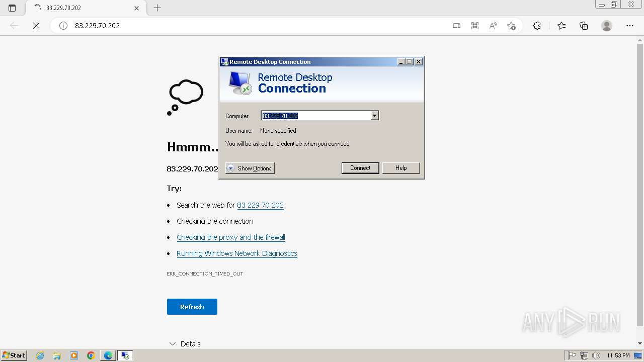This screenshot has height=362, width=644.
Task: Close the Remote Desktop Connection dialog
Action: (x=418, y=62)
